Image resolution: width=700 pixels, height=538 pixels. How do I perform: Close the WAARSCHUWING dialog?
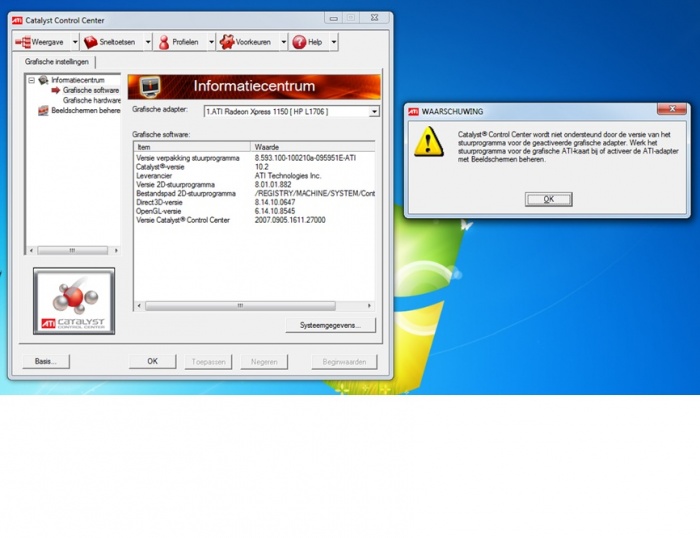tap(672, 109)
